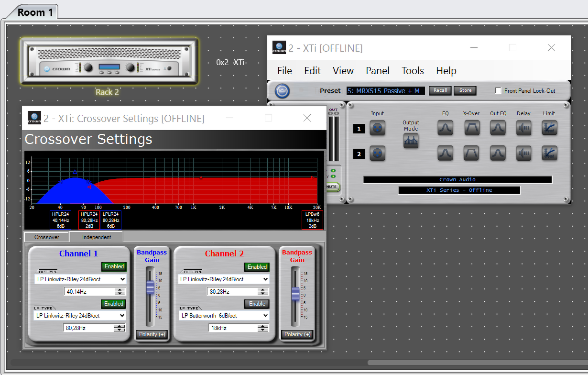Open Channel 2 X-Over block

click(x=472, y=153)
